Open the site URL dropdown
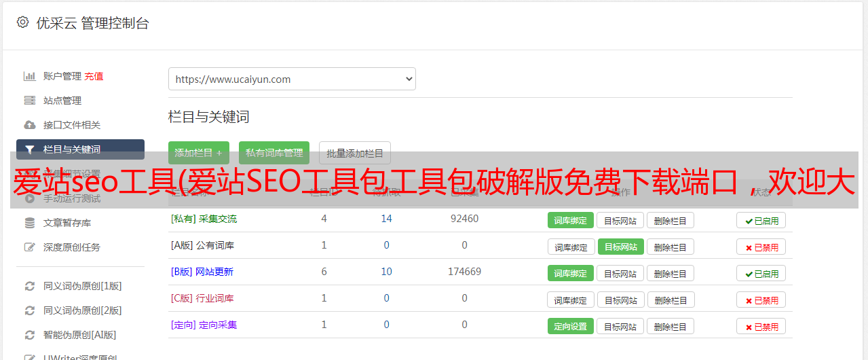The width and height of the screenshot is (868, 360). coord(292,79)
